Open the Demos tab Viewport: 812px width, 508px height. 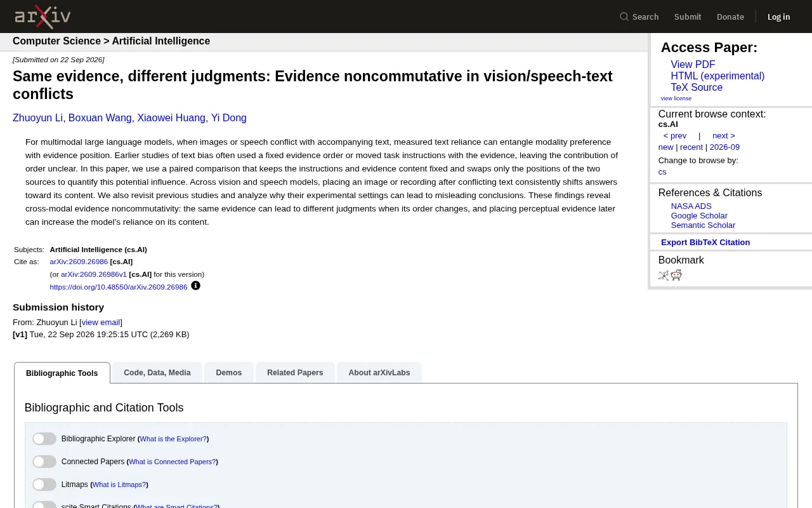pos(229,373)
